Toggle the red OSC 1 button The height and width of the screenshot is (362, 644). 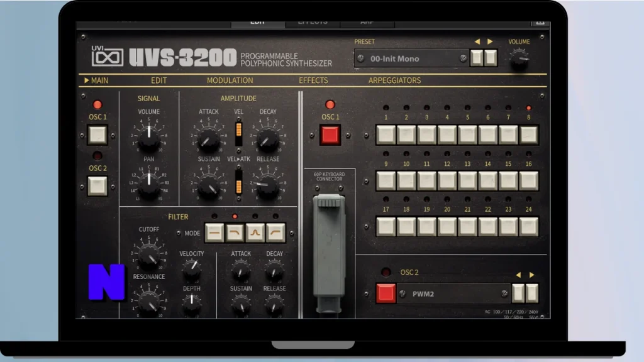tap(330, 135)
